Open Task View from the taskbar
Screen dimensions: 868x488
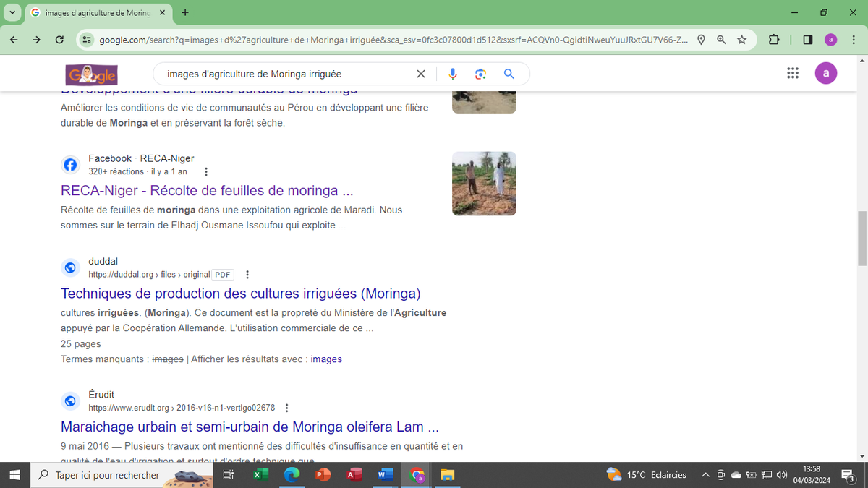click(228, 475)
